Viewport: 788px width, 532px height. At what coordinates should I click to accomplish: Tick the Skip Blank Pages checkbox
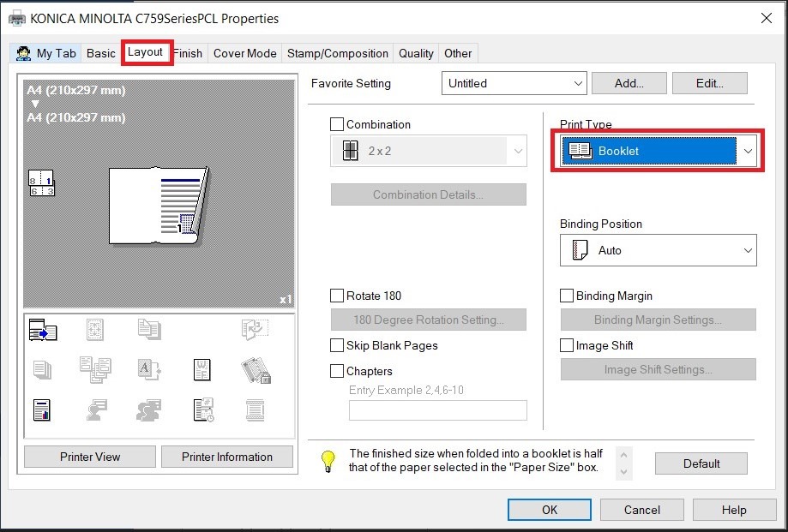(337, 345)
